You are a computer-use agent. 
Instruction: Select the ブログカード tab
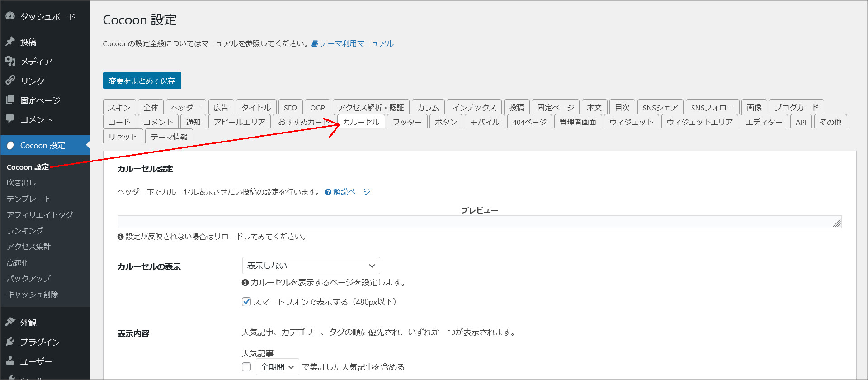(x=796, y=107)
